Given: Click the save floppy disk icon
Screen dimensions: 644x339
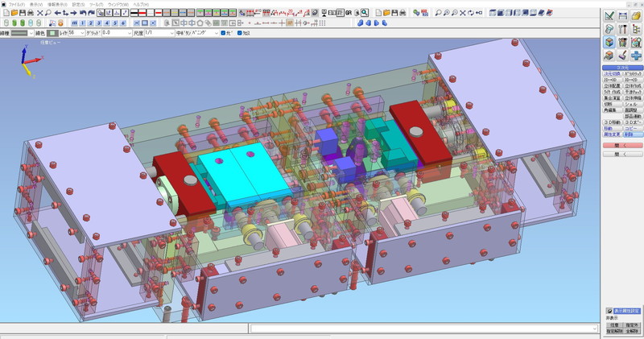Looking at the screenshot, I should point(22,14).
